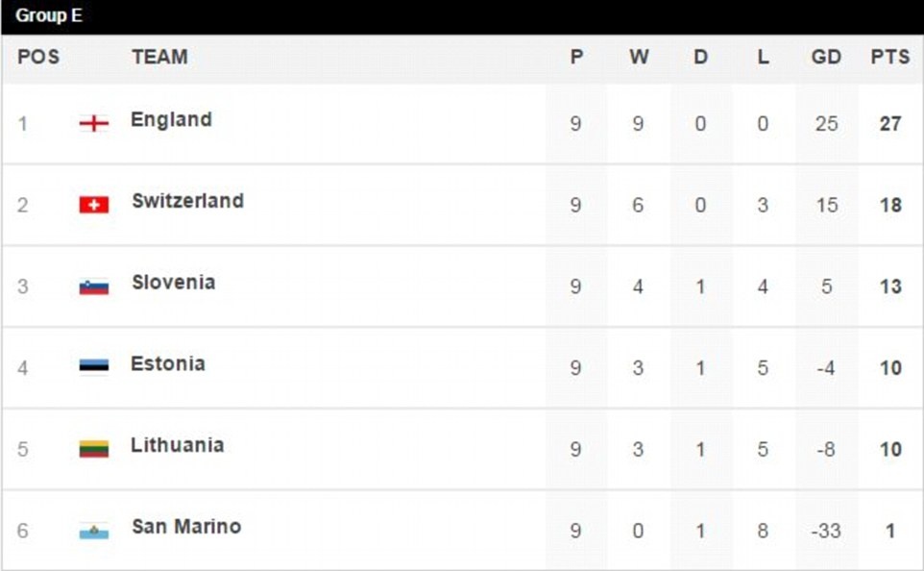Click England's 27 points value

point(890,124)
